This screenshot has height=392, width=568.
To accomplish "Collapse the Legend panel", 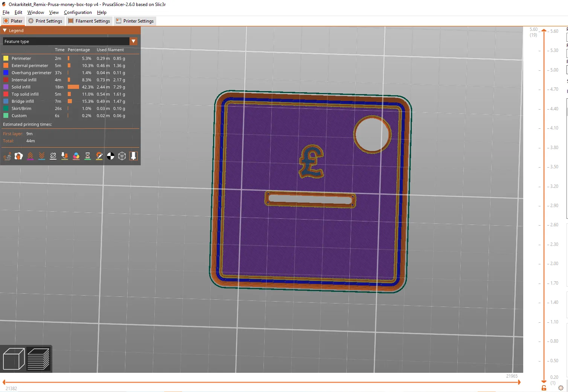I will pyautogui.click(x=5, y=31).
